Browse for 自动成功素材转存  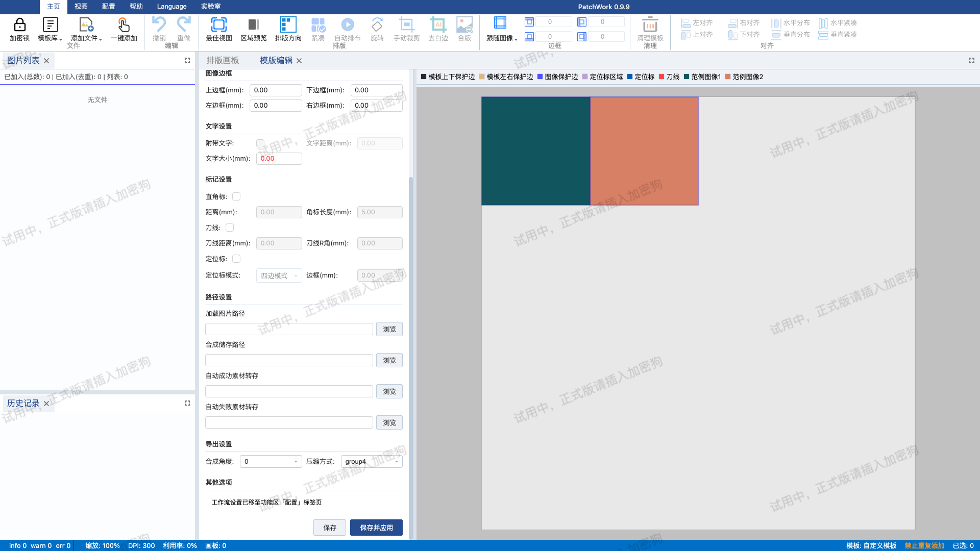[389, 392]
